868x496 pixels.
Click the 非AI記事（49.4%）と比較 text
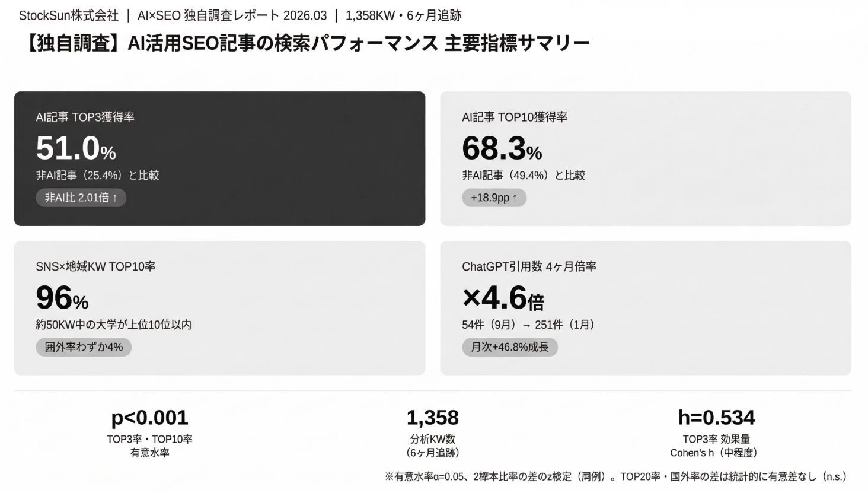pos(523,175)
